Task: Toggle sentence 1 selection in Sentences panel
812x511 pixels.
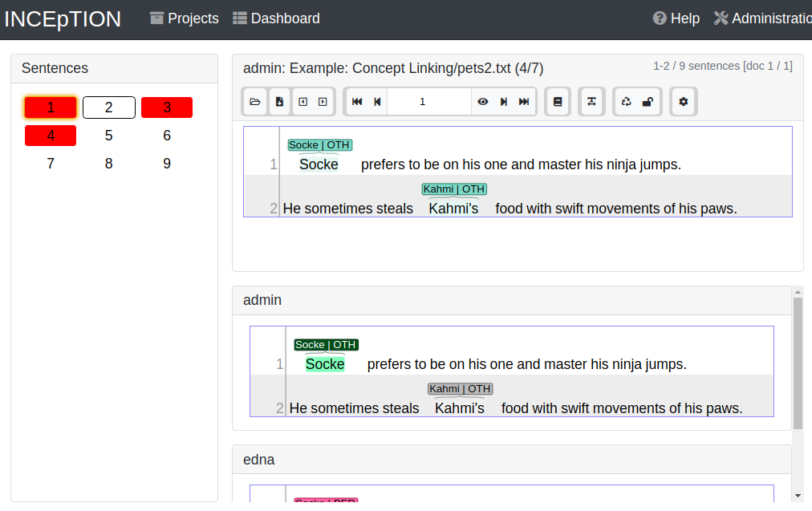Action: [x=50, y=107]
